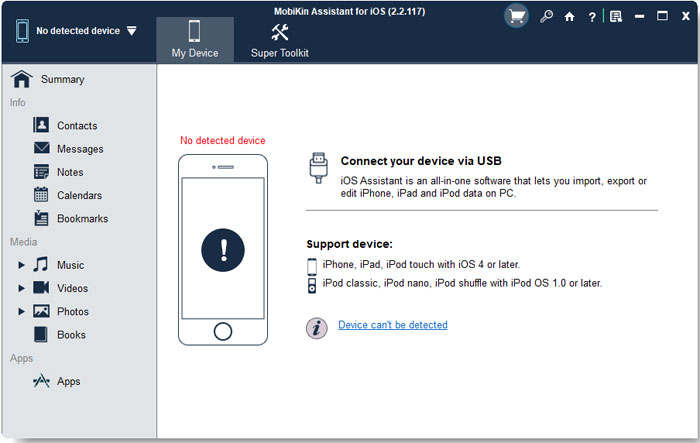The width and height of the screenshot is (700, 443).
Task: Select the Music category label
Action: coord(71,265)
